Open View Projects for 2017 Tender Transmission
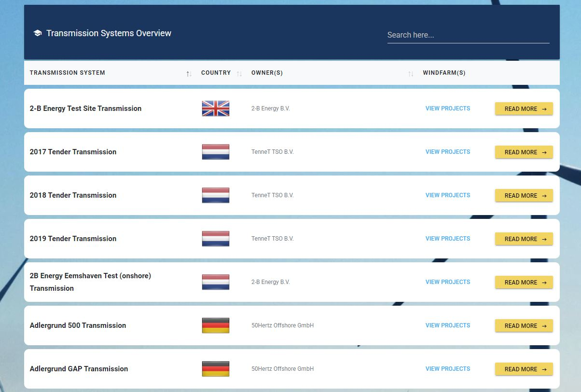581x392 pixels. click(x=447, y=152)
